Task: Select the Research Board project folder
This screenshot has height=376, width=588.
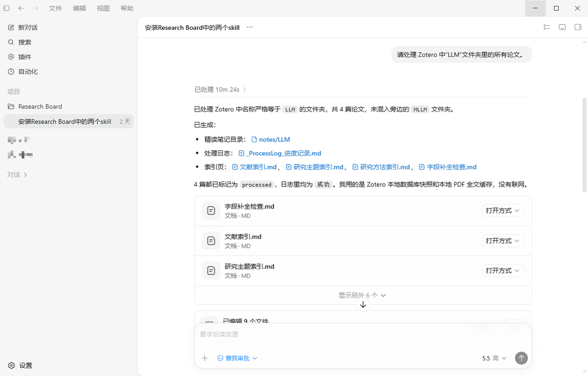Action: click(x=69, y=107)
